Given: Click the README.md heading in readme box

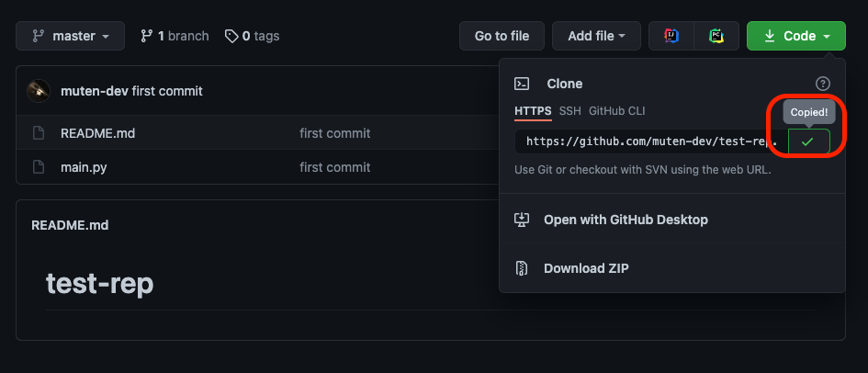Looking at the screenshot, I should point(70,225).
